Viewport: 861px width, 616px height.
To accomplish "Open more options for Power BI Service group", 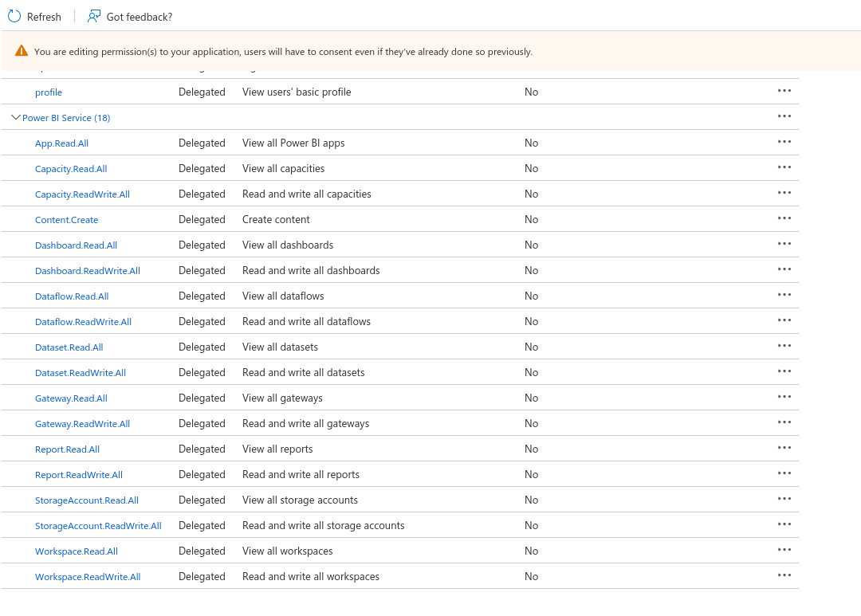I will (x=784, y=116).
